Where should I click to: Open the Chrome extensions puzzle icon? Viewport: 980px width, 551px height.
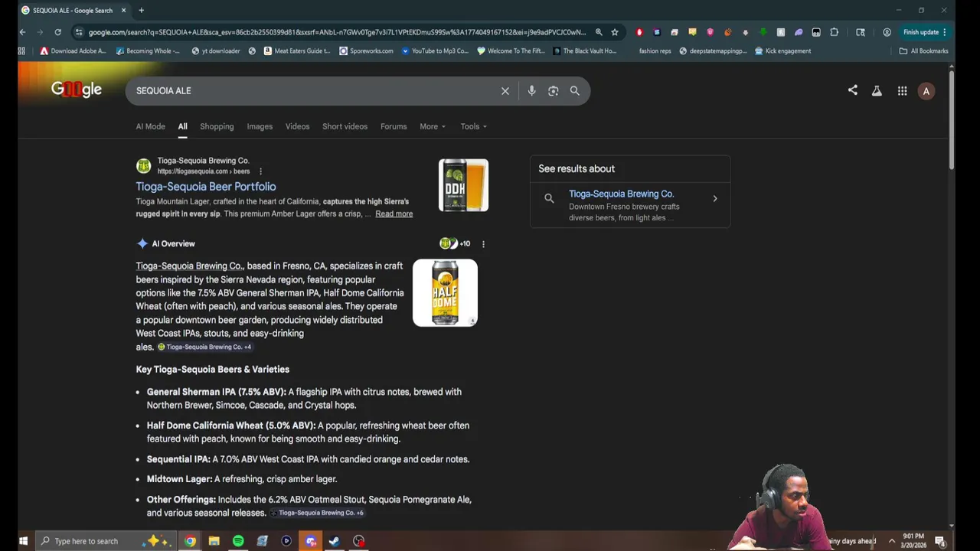pos(835,32)
